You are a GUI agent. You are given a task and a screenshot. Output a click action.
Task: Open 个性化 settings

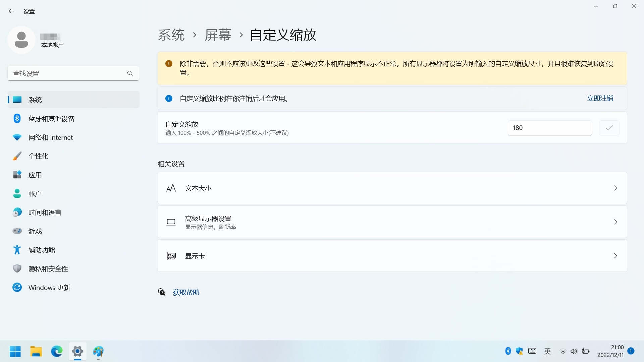pyautogui.click(x=38, y=156)
